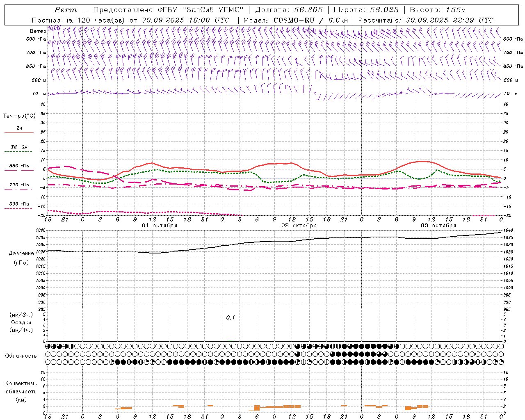Click the forecast start time 30.09.2025 18:00 UTC

click(185, 20)
